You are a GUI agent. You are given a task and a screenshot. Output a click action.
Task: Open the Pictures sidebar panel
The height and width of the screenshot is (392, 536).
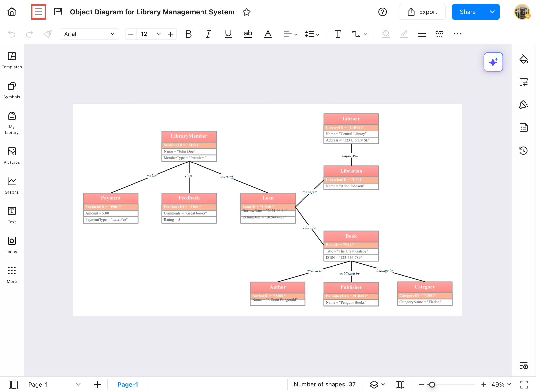coord(12,156)
